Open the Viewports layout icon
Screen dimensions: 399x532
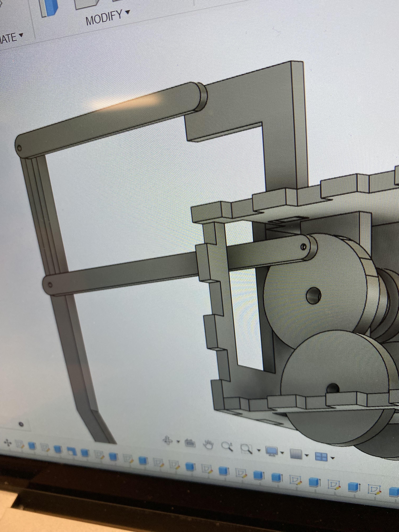click(x=321, y=457)
